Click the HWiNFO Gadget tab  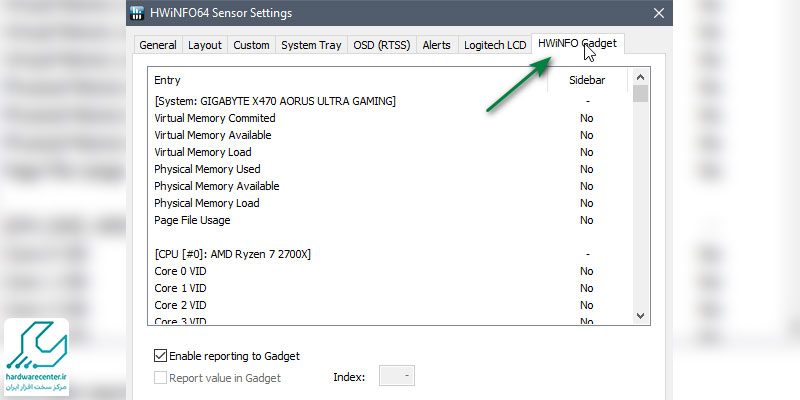(578, 43)
